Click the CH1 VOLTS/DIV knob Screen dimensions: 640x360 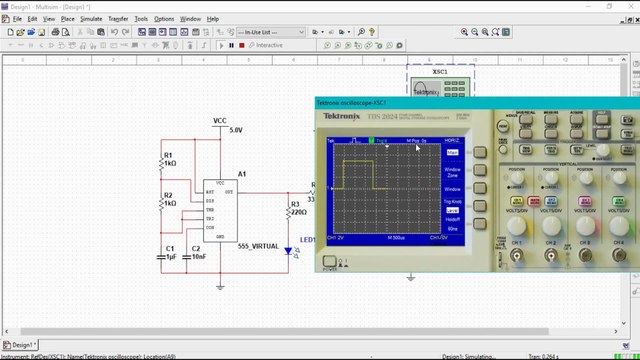coord(517,226)
